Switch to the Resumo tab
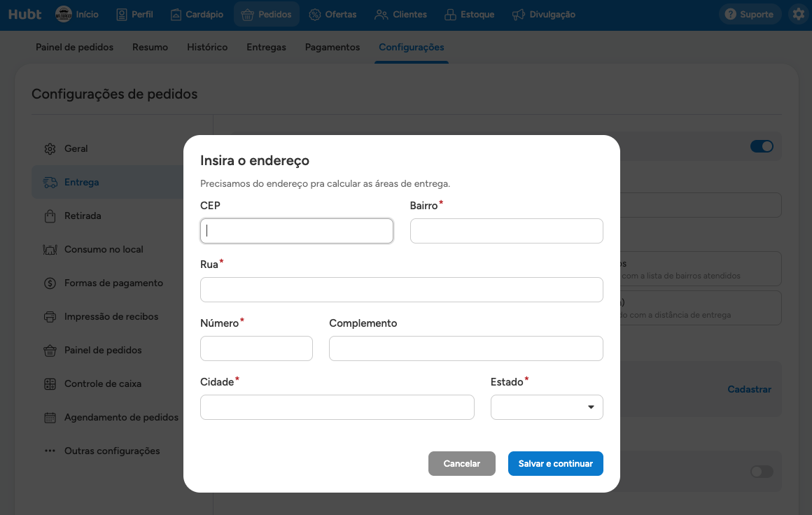Image resolution: width=812 pixels, height=515 pixels. (150, 47)
